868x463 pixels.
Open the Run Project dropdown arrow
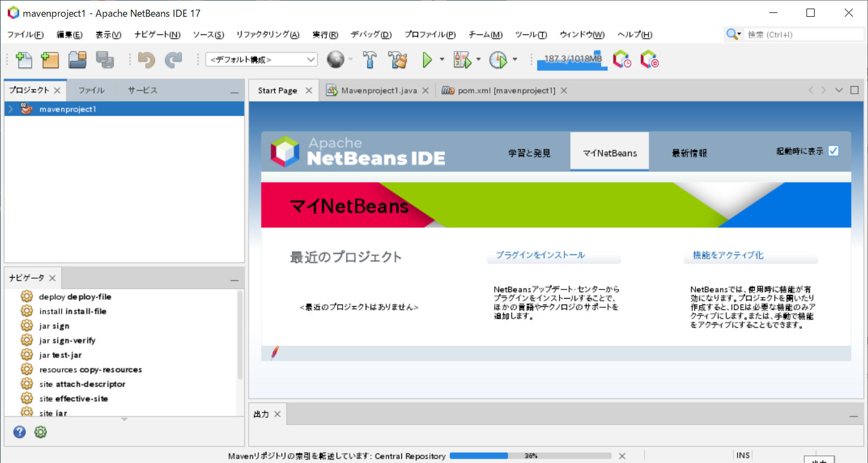442,59
